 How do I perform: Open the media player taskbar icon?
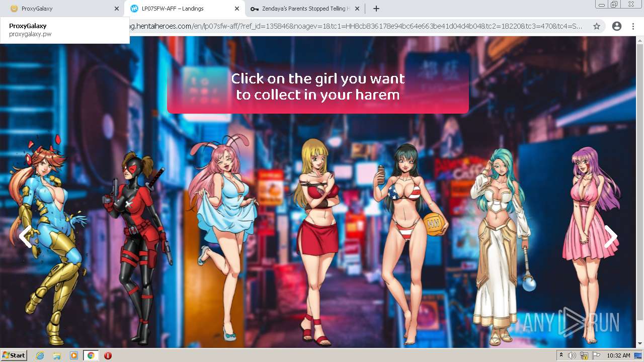pos(74,355)
